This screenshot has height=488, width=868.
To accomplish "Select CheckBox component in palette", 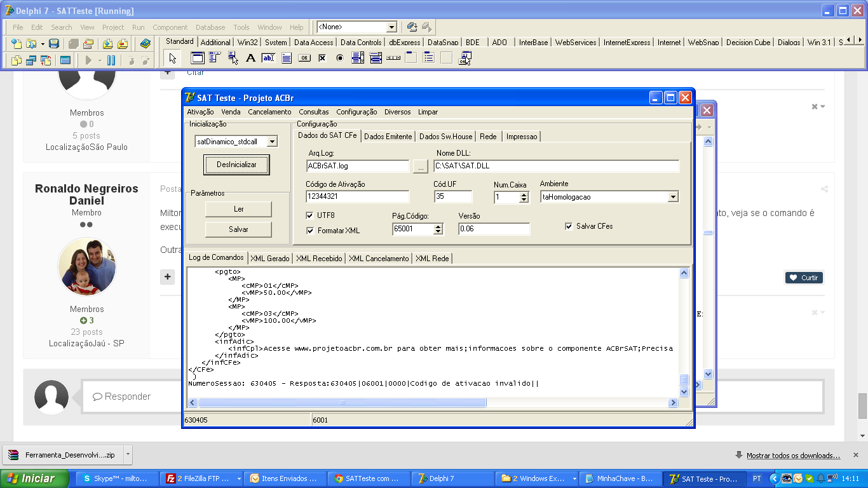I will (x=322, y=58).
